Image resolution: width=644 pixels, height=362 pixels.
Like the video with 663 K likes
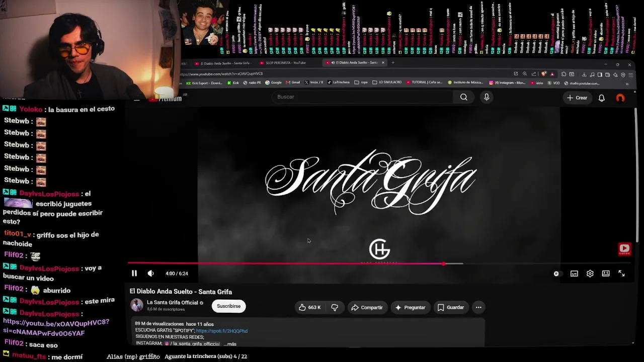[310, 307]
